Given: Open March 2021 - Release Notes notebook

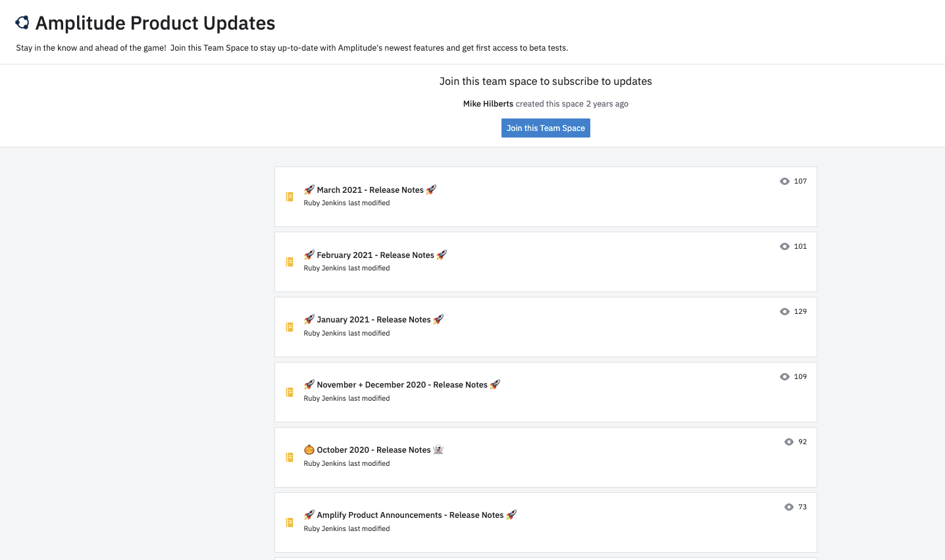Looking at the screenshot, I should click(x=370, y=190).
